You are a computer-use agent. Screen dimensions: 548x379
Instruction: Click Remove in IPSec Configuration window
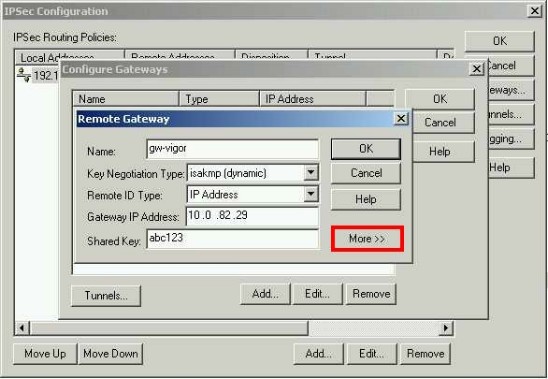[x=425, y=354]
